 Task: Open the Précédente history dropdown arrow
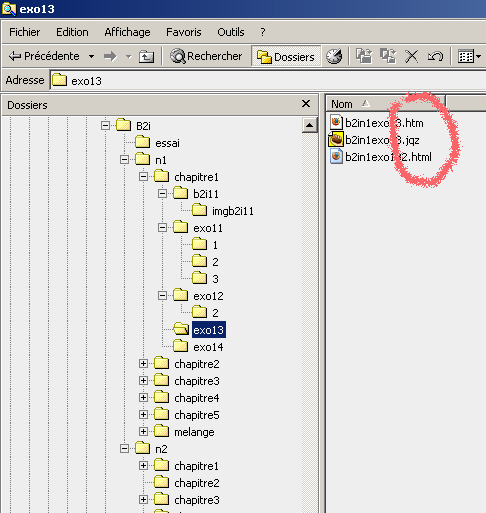point(91,57)
